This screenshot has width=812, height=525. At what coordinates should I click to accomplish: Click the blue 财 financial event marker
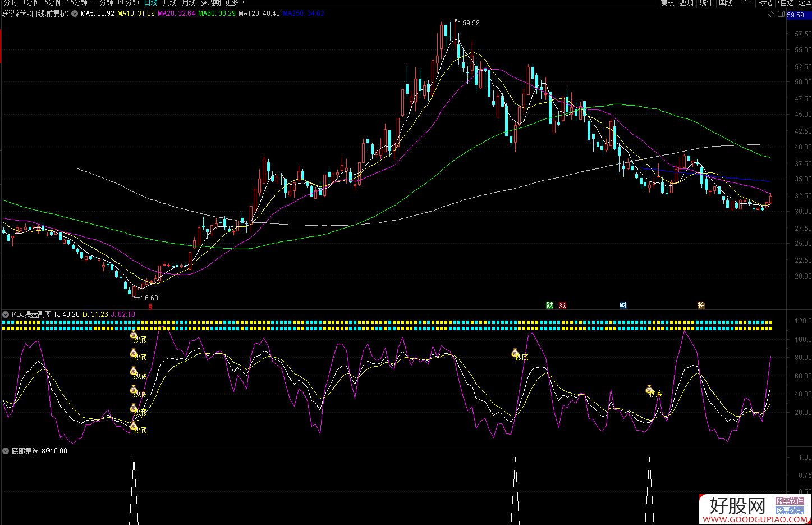click(623, 305)
